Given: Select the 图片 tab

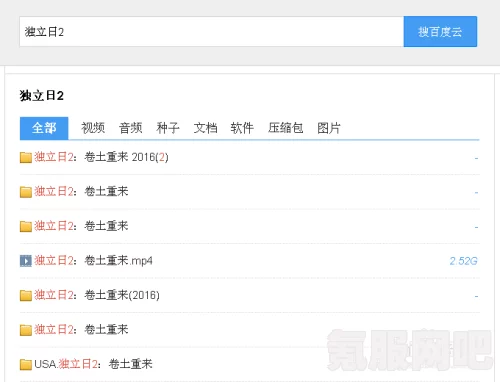Looking at the screenshot, I should click(329, 128).
